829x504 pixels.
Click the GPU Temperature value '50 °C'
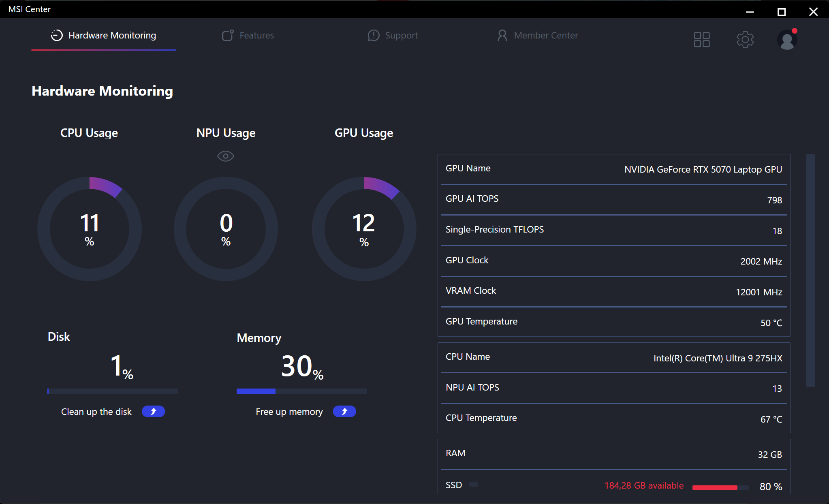click(771, 323)
